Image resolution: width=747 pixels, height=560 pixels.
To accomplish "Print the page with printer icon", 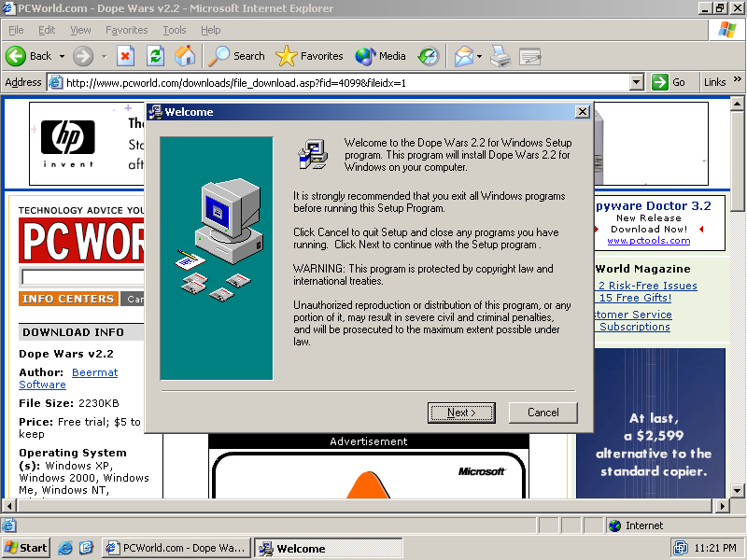I will coord(500,56).
